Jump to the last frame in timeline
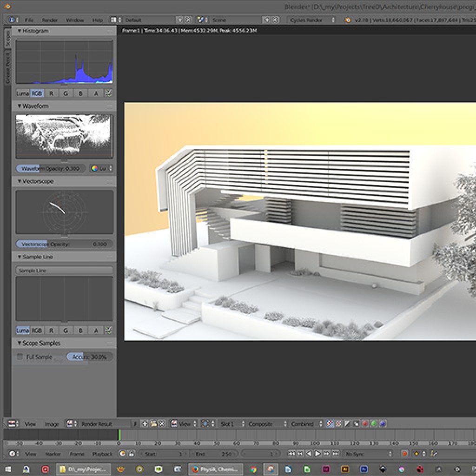The height and width of the screenshot is (476, 476). coord(335,454)
